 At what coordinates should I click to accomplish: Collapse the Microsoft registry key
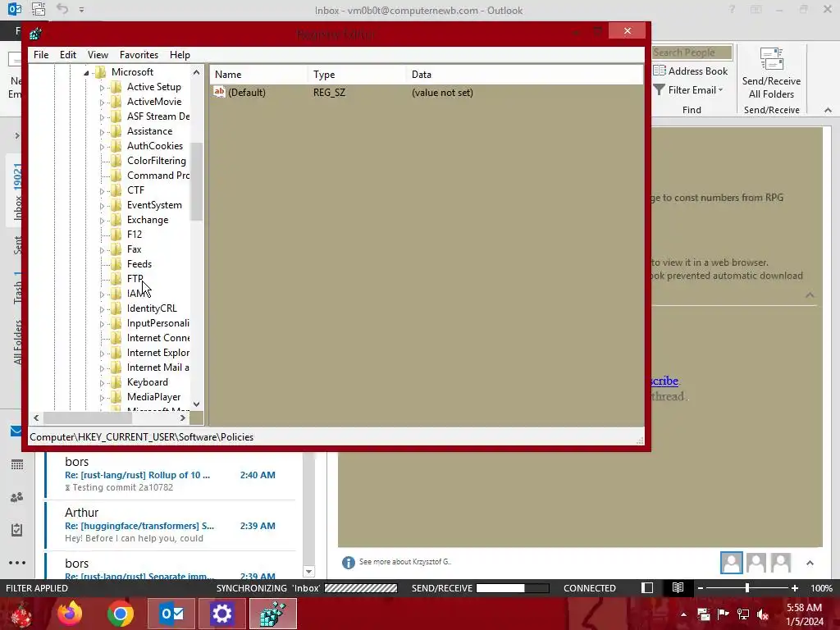pyautogui.click(x=86, y=72)
